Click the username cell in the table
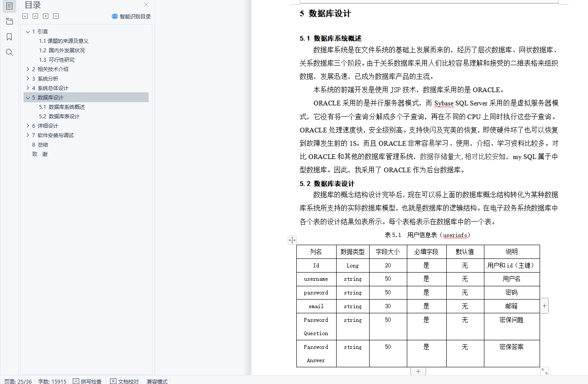588x384 pixels. (316, 279)
